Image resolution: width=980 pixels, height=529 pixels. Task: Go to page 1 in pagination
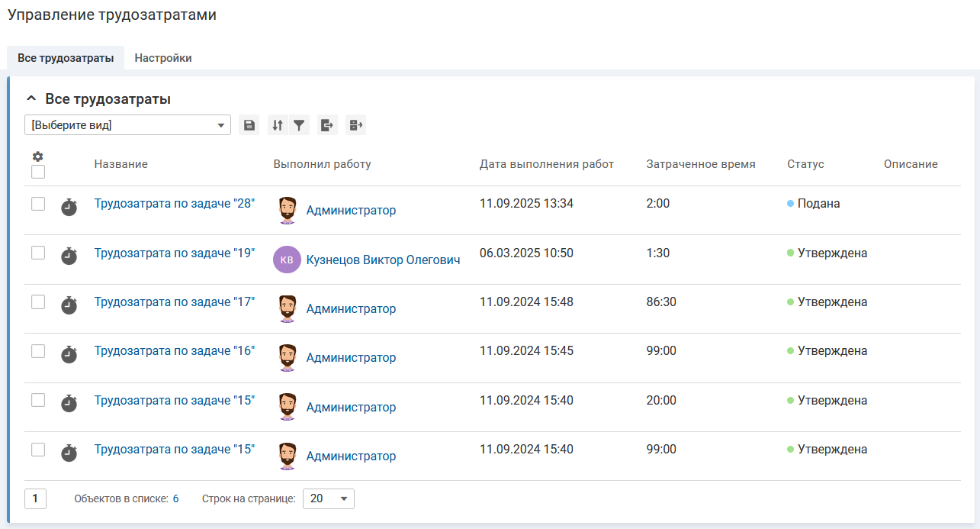(x=35, y=498)
